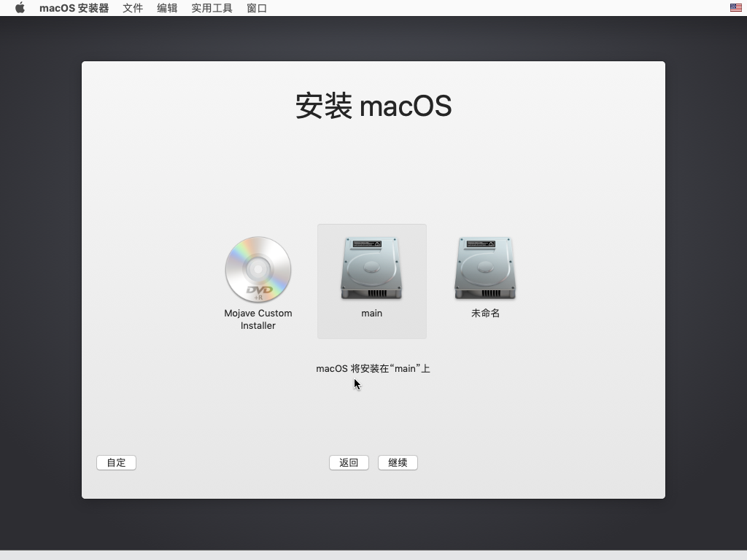Click the installation destination message text

[373, 368]
